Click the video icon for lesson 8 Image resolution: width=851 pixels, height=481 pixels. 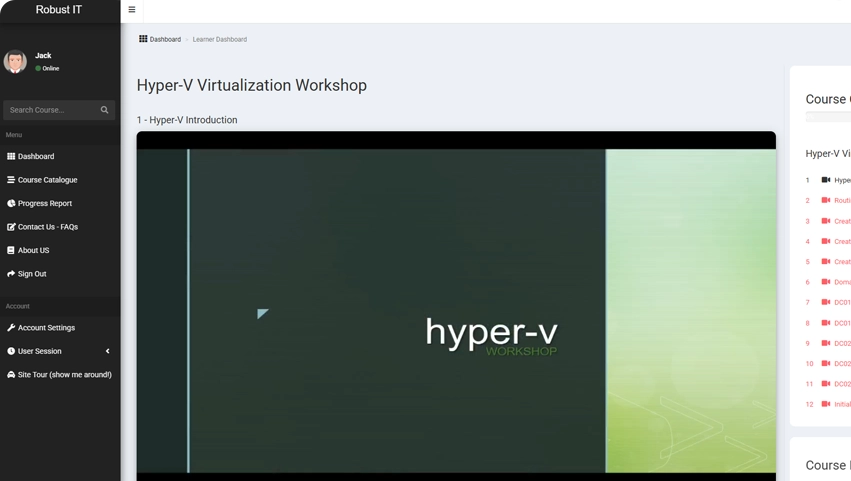tap(825, 322)
